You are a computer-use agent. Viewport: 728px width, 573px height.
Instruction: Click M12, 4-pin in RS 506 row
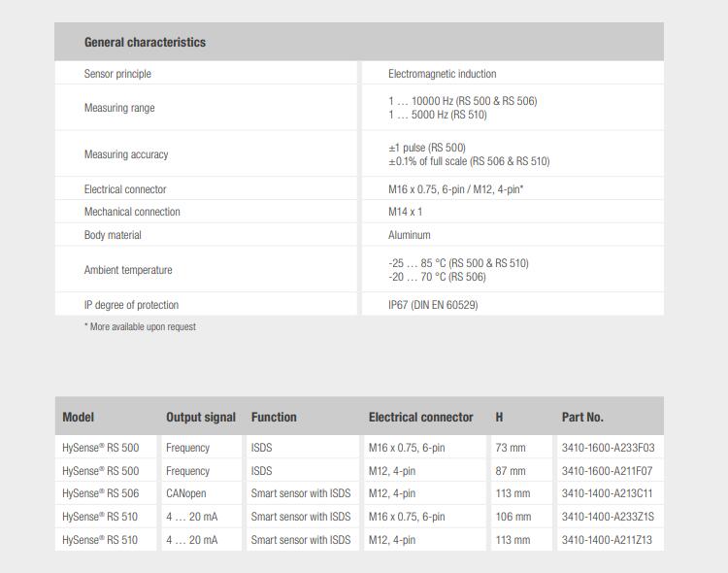click(392, 494)
